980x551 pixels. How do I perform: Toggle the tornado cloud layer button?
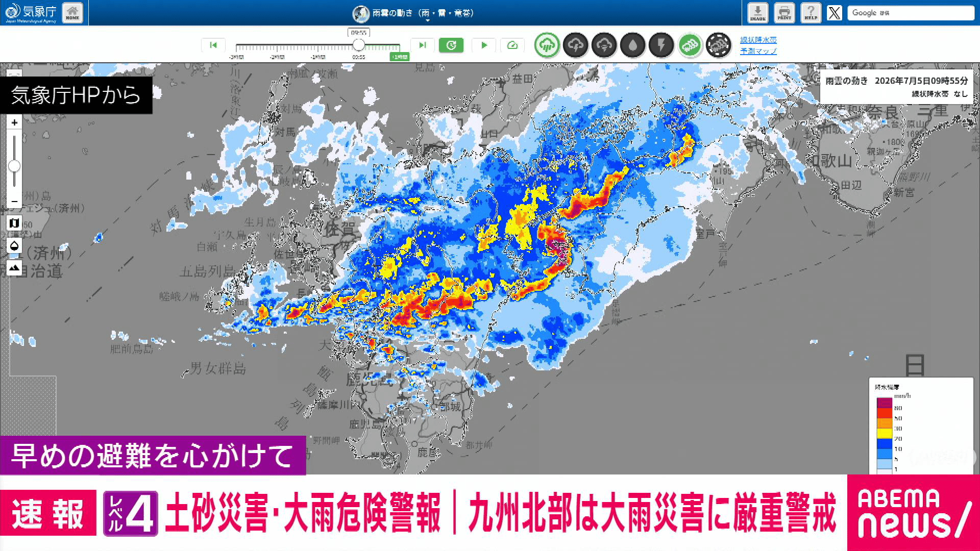tap(604, 45)
